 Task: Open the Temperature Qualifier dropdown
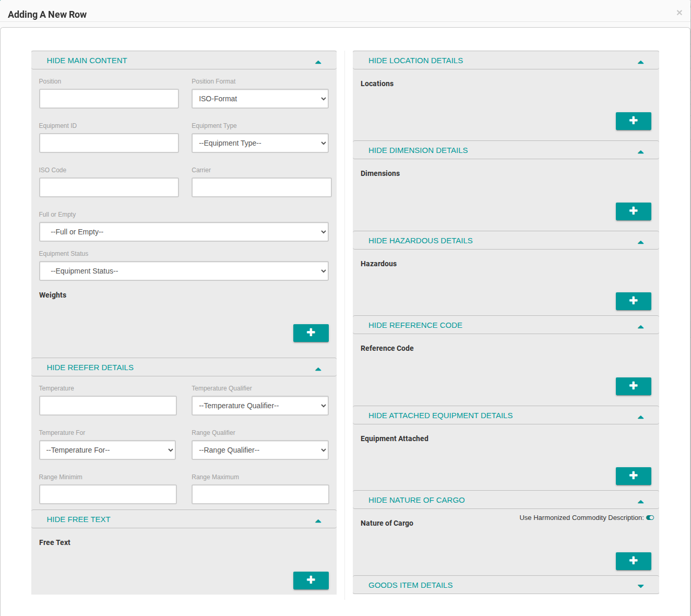(260, 406)
